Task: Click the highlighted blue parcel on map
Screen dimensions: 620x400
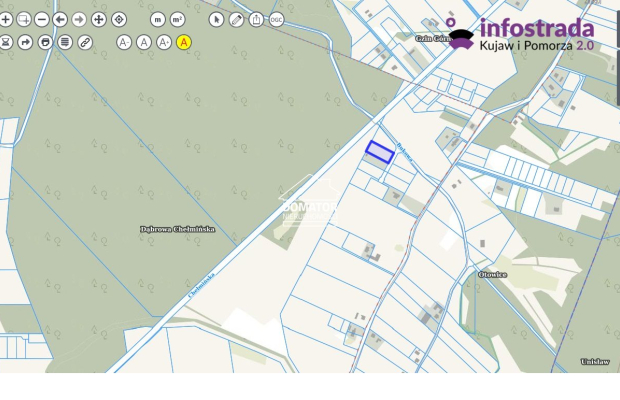Action: click(x=379, y=152)
